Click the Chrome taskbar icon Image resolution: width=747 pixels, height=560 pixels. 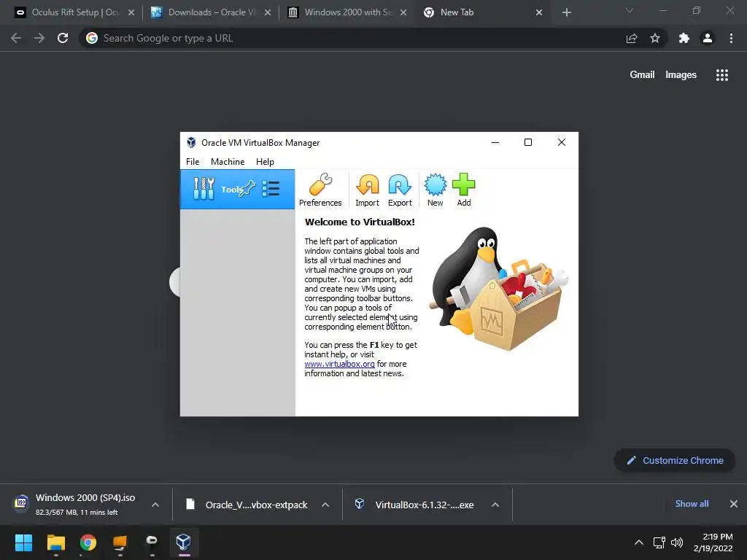point(88,542)
